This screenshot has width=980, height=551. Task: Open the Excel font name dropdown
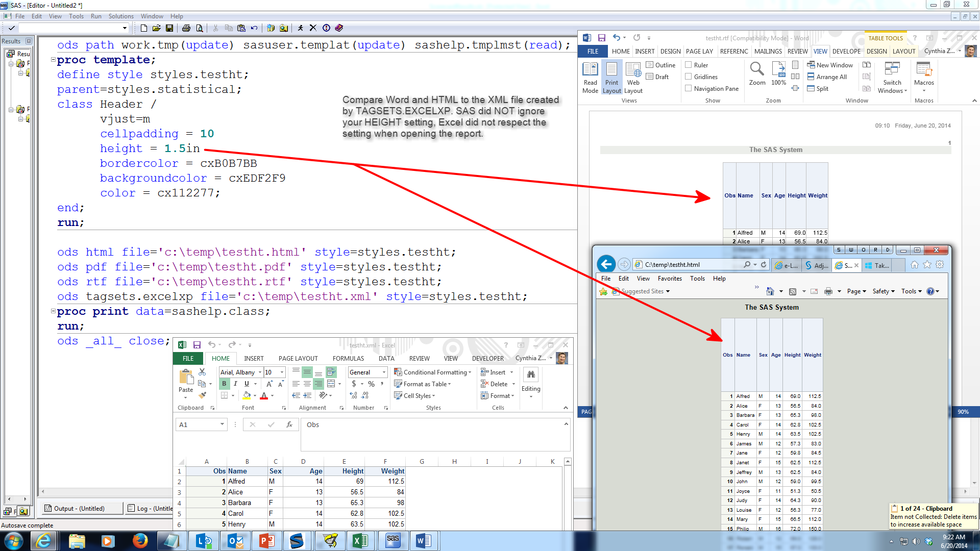[260, 372]
